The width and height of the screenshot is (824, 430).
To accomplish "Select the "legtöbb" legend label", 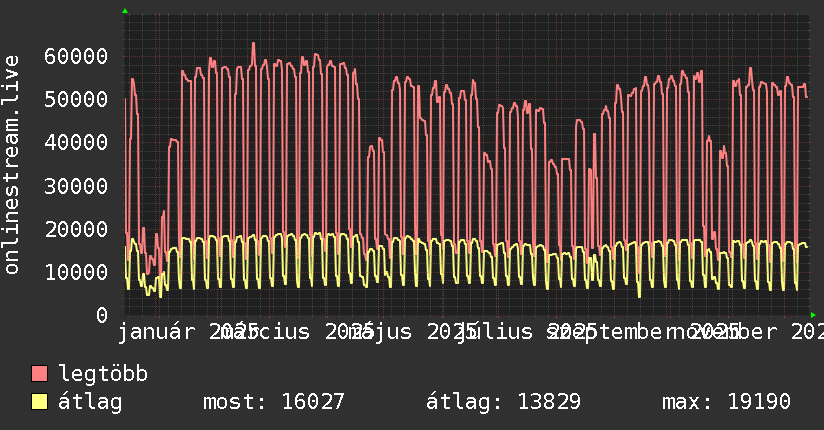I will 103,375.
